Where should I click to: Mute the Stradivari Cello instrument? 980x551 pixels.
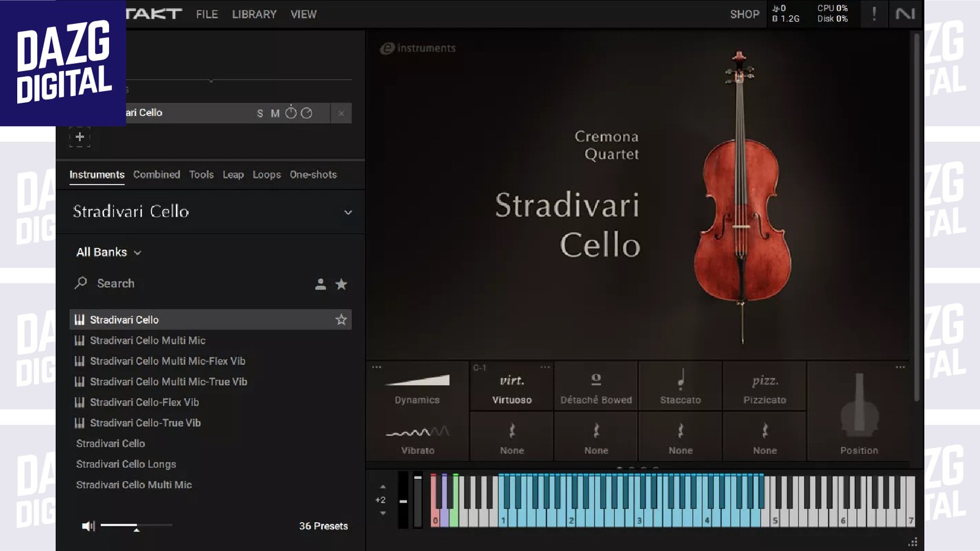(x=275, y=113)
